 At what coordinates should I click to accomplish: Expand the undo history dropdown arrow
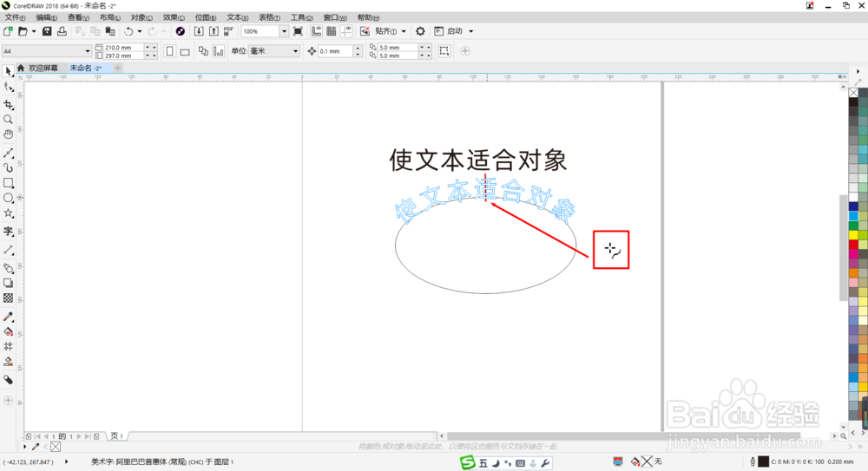point(140,31)
